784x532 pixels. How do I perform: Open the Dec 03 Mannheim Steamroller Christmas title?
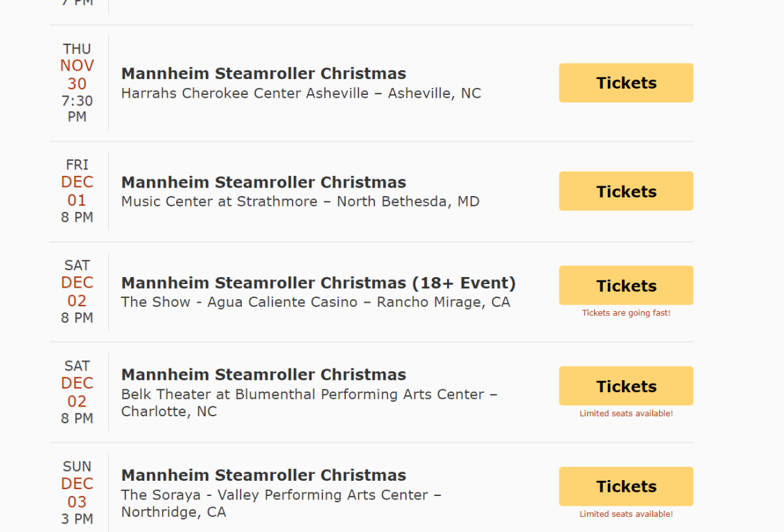(263, 475)
